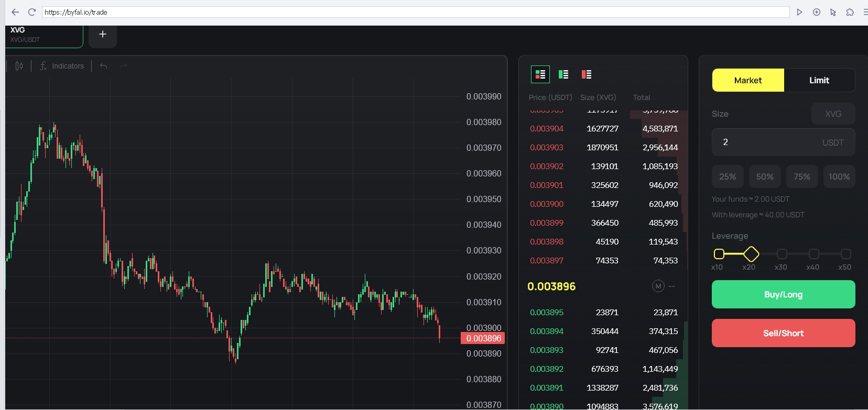868x410 pixels.
Task: Click the mark price M icon
Action: [x=658, y=286]
